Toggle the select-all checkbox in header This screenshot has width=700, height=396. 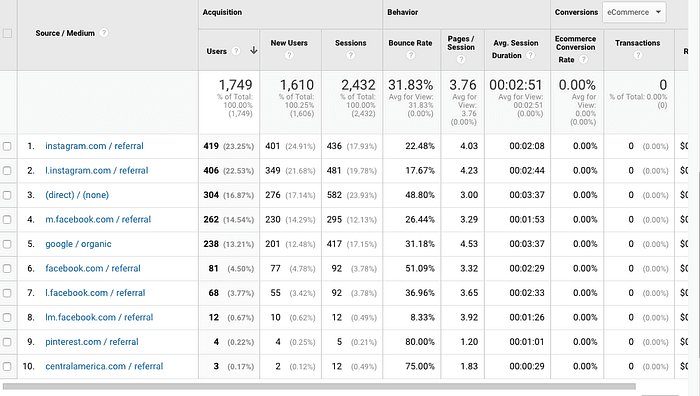tap(7, 33)
